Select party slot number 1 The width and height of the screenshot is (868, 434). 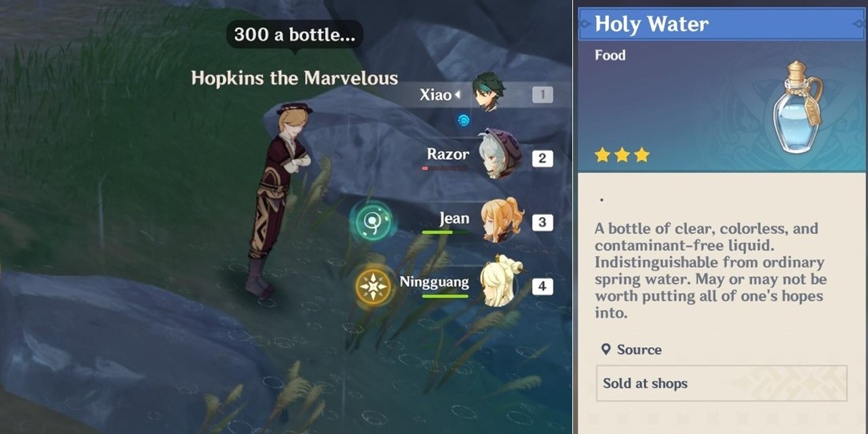542,95
